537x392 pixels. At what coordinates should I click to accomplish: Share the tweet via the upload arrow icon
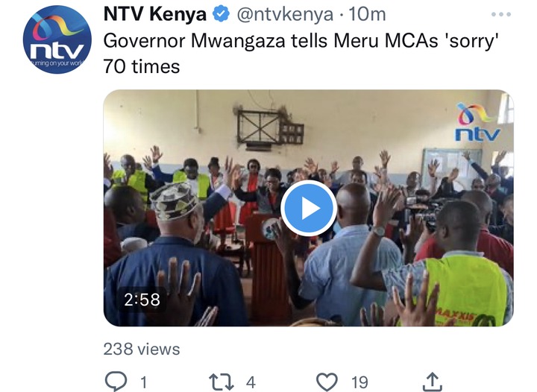coord(432,382)
